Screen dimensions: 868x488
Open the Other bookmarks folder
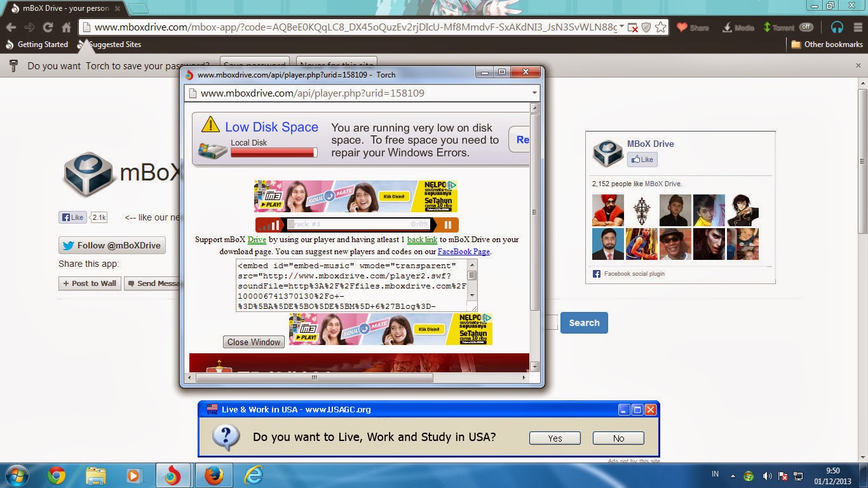point(827,44)
